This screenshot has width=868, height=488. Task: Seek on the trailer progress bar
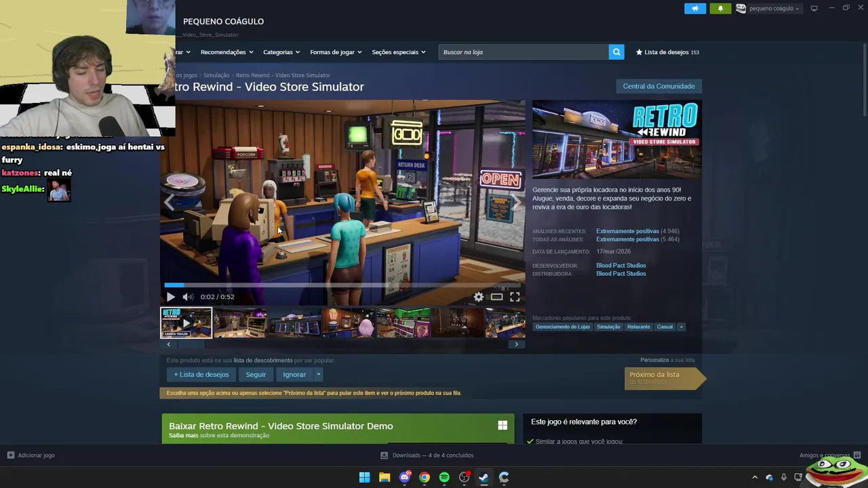[342, 285]
